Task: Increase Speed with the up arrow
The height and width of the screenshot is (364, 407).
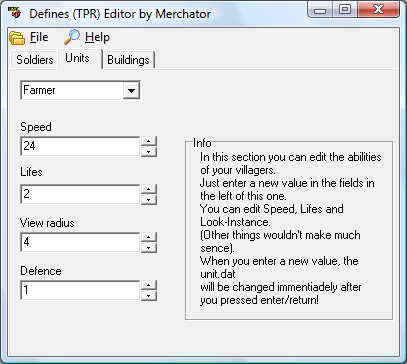Action: (x=149, y=141)
